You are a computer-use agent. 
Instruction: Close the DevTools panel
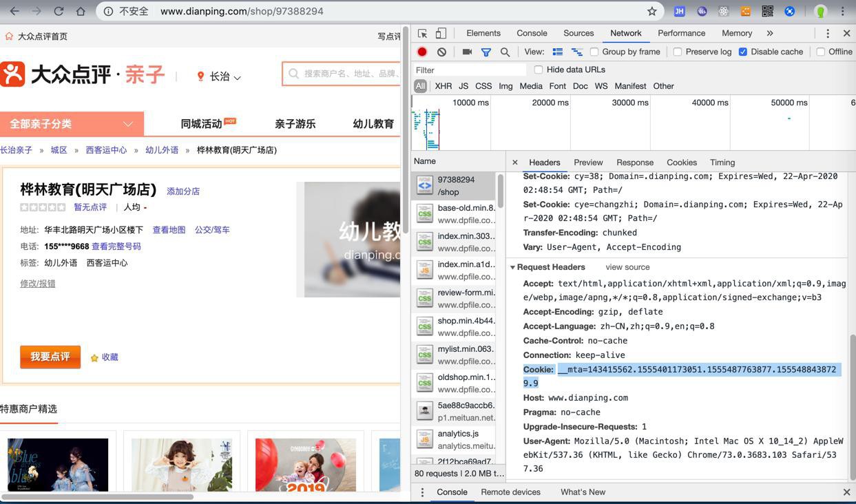click(x=846, y=33)
